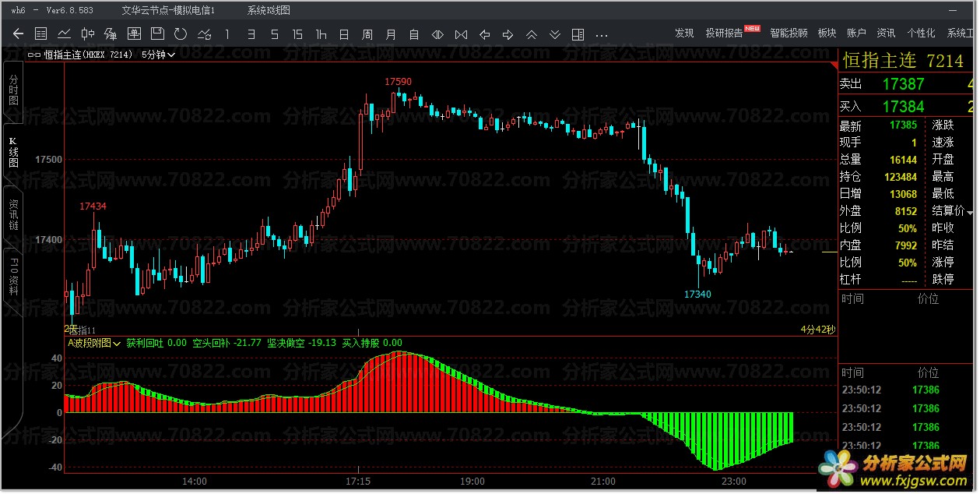
Task: Click the back arrow in the toolbar
Action: pyautogui.click(x=19, y=34)
